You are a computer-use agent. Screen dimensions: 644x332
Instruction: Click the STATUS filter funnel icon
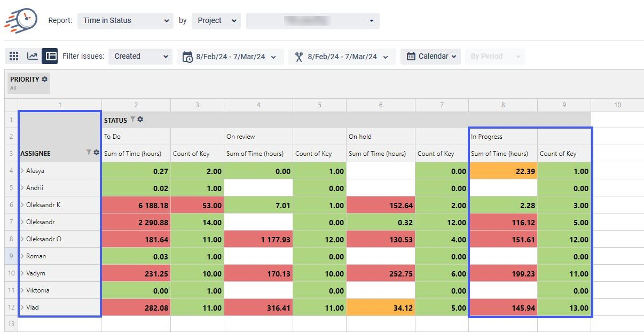point(133,120)
